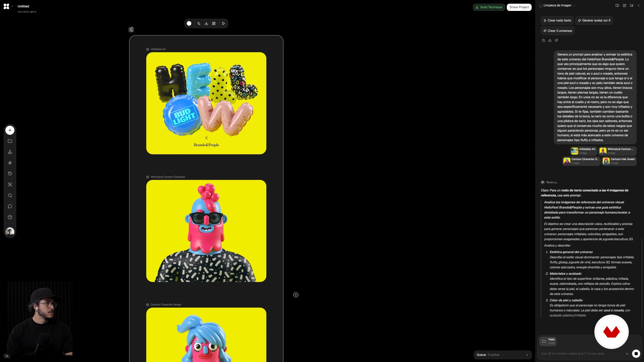Open the Inflatable Art attachment chip in chat
This screenshot has height=362, width=644.
[x=583, y=151]
